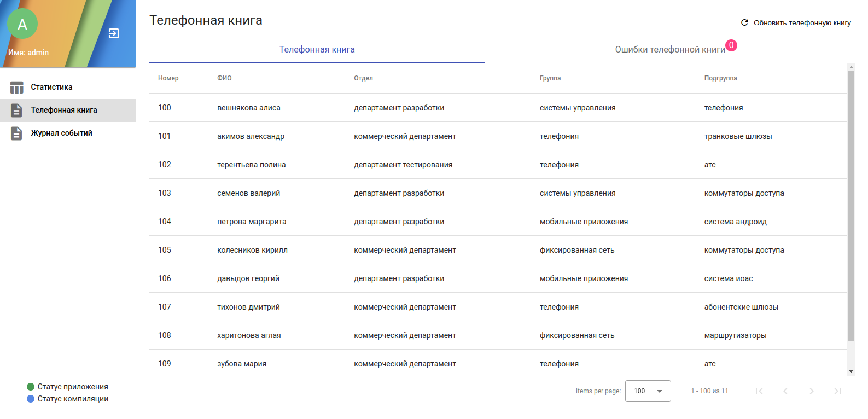Jump to the last page arrow
This screenshot has width=868, height=419.
click(x=837, y=391)
